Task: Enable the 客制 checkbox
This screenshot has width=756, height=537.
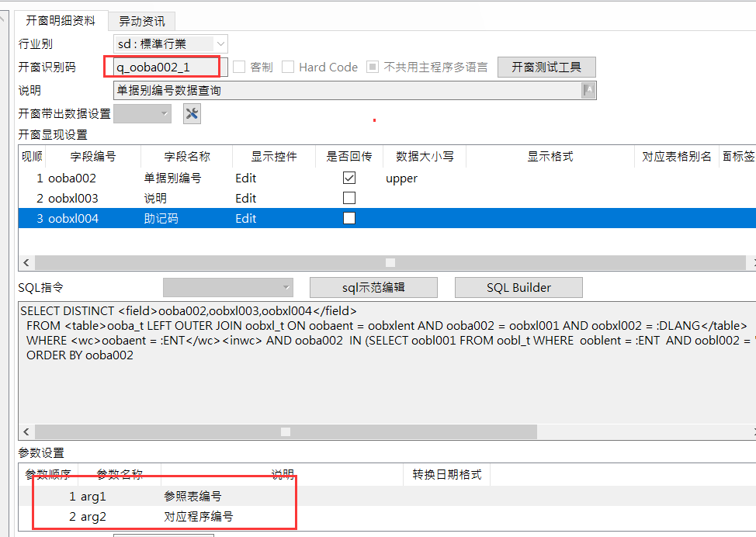Action: pyautogui.click(x=240, y=67)
